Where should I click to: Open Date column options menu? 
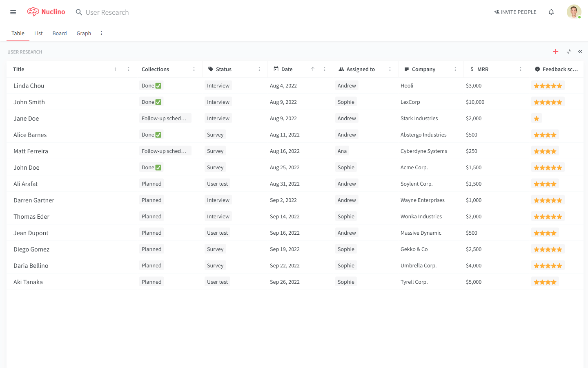tap(325, 69)
